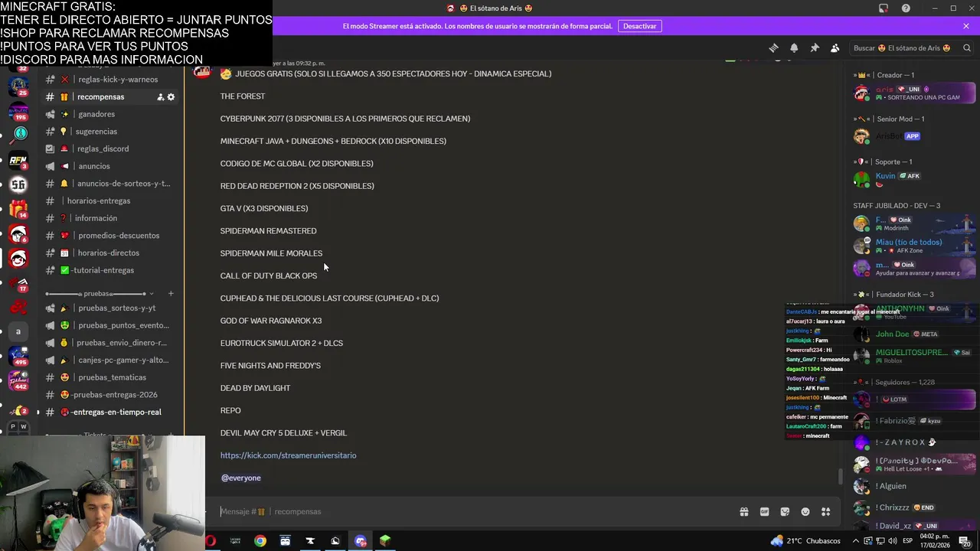Open the sugerencias channel
This screenshot has width=980, height=551.
110,132
